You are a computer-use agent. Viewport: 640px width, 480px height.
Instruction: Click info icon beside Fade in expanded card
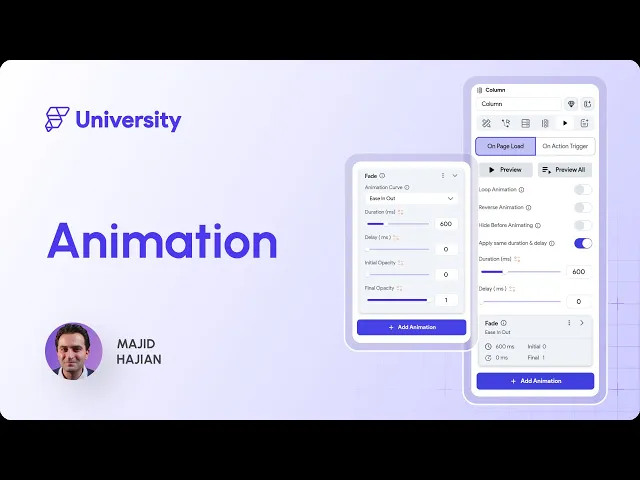[x=382, y=176]
